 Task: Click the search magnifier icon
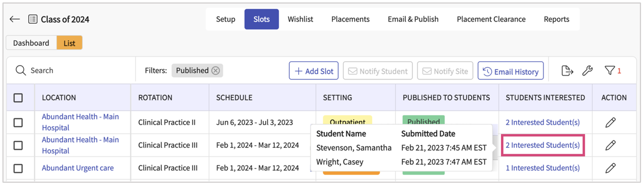[21, 70]
